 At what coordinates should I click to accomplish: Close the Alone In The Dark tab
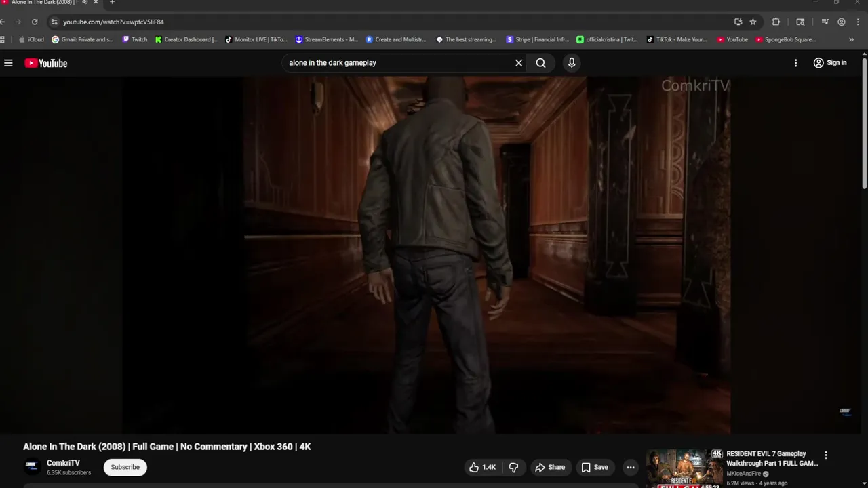click(96, 2)
